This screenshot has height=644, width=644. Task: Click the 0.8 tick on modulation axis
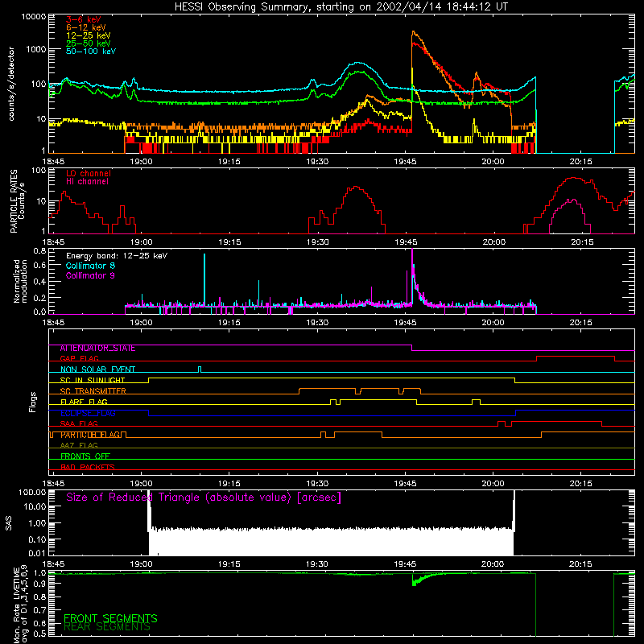pyautogui.click(x=39, y=251)
